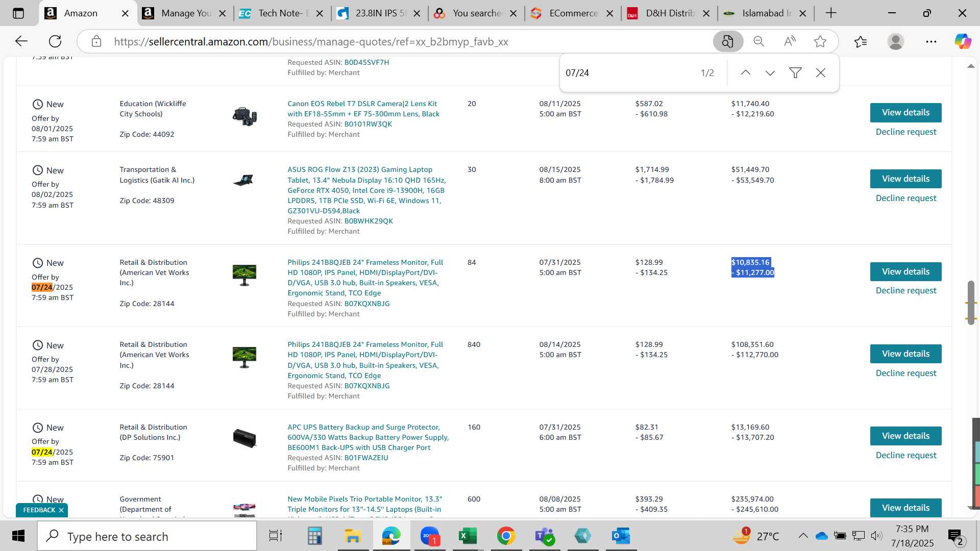Image resolution: width=980 pixels, height=551 pixels.
Task: Open weather widget showing 27°C
Action: pos(756,536)
